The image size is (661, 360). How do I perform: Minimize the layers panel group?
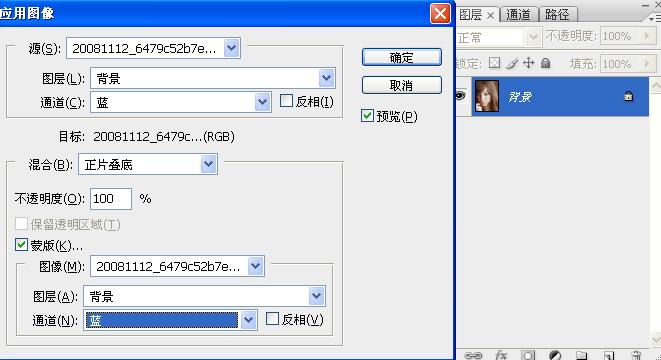[645, 5]
